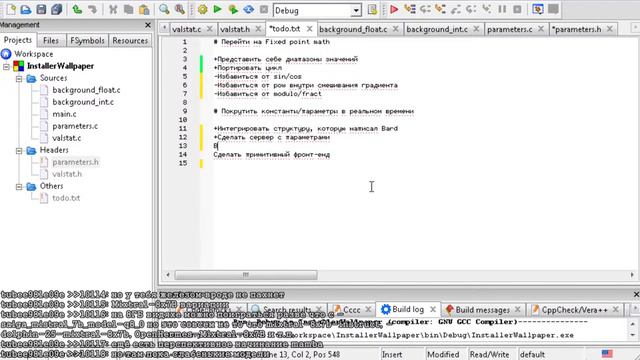Viewport: 640px width, 360px height.
Task: Rebuild the project with blue arrows icon
Action: click(249, 9)
